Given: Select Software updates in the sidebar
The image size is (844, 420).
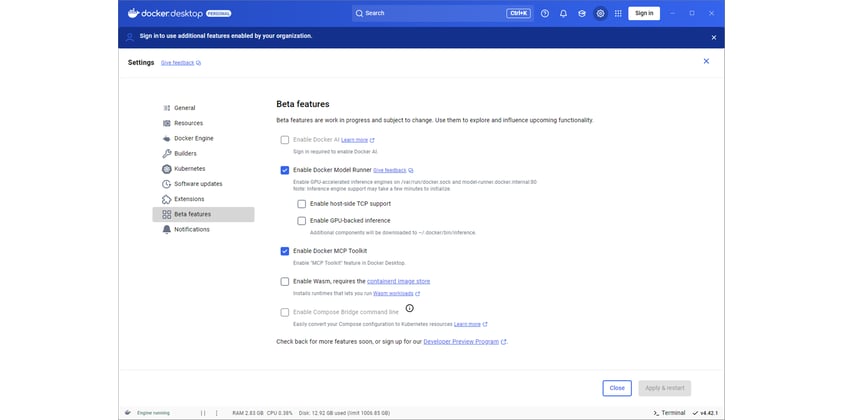Looking at the screenshot, I should coord(203,184).
